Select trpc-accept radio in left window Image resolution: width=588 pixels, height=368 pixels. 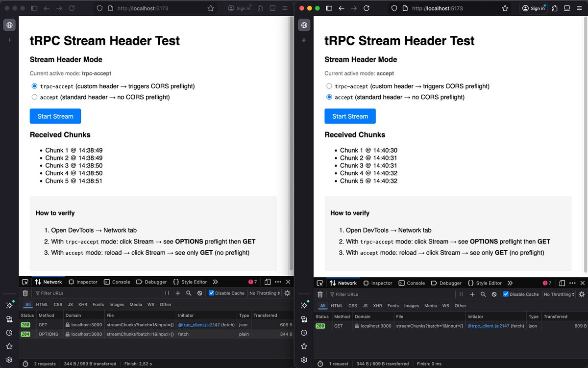(34, 86)
